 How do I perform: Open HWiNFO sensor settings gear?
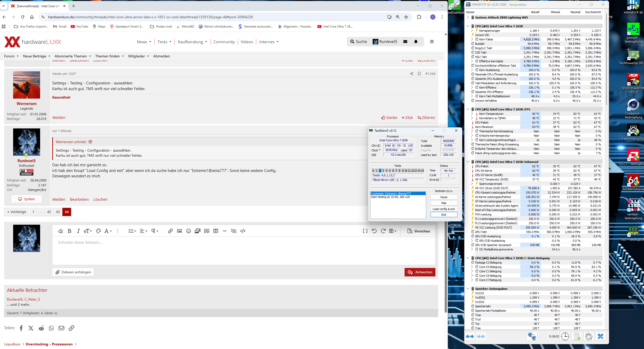tap(588, 336)
